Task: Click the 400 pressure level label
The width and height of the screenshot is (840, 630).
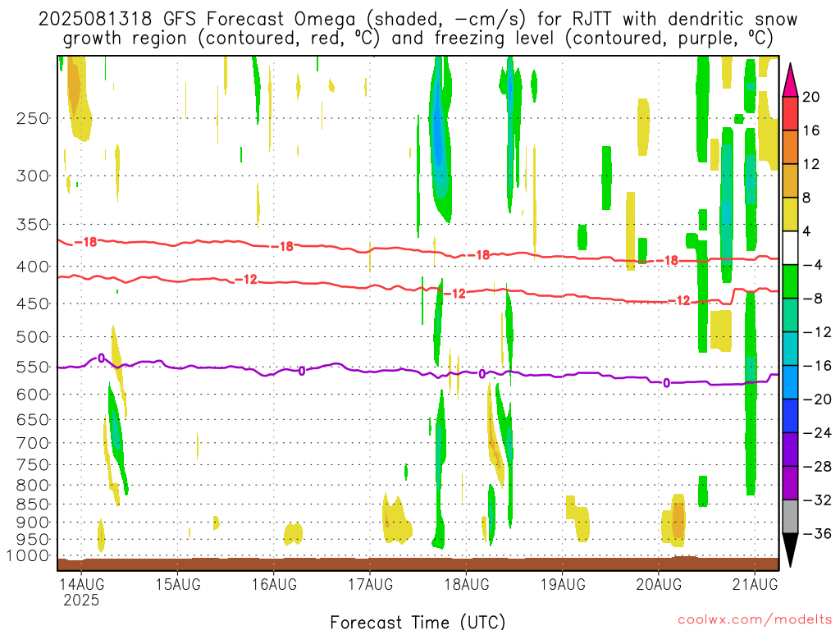Action: point(33,267)
